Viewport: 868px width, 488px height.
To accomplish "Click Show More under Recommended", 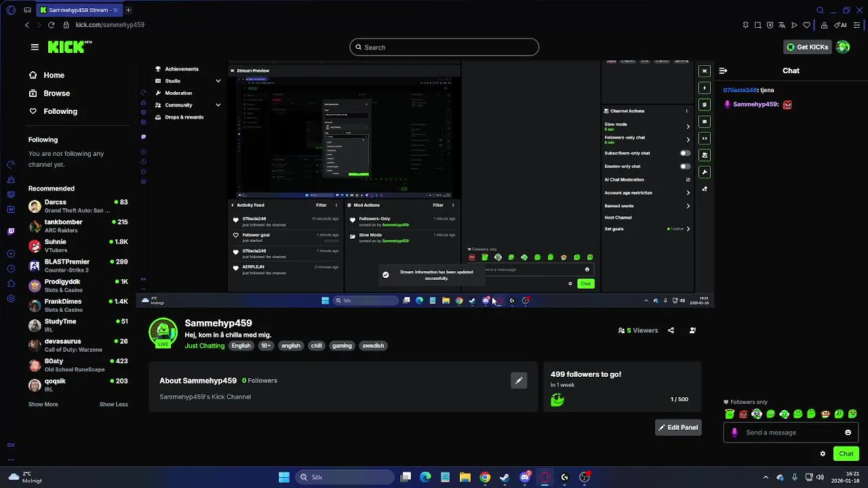I will pos(43,404).
